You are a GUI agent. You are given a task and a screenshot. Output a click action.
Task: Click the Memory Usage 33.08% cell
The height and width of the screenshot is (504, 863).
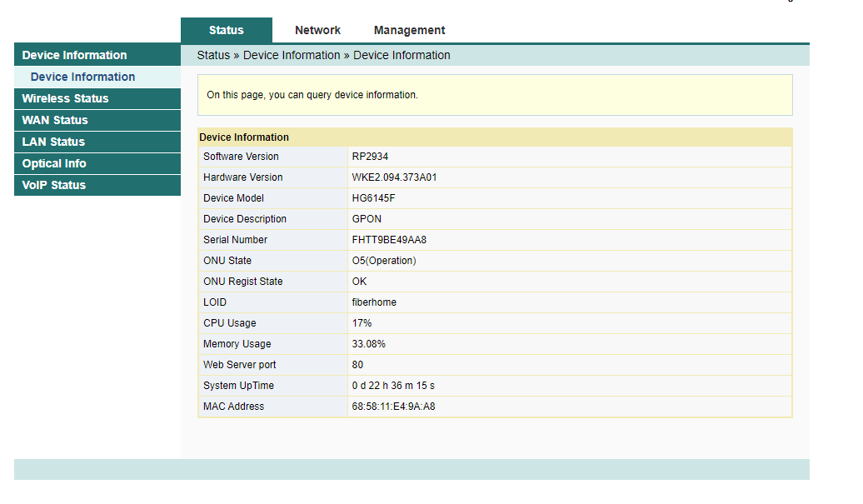[x=570, y=344]
